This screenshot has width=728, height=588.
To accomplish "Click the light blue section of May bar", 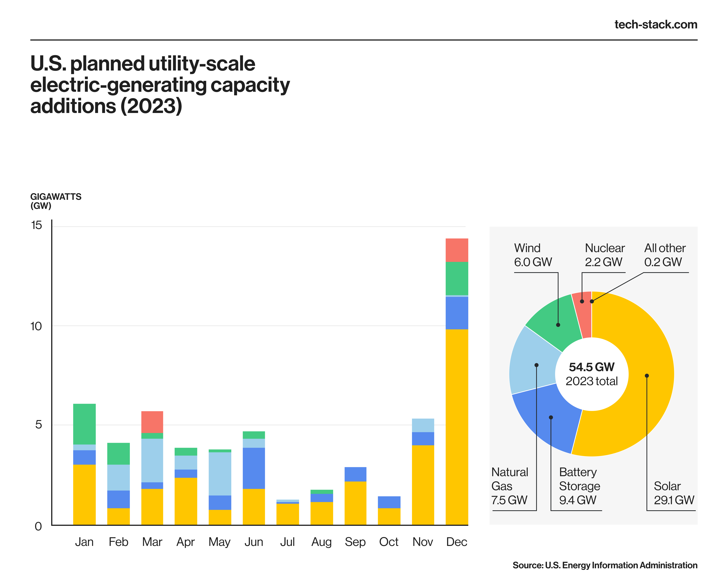I will (x=220, y=474).
